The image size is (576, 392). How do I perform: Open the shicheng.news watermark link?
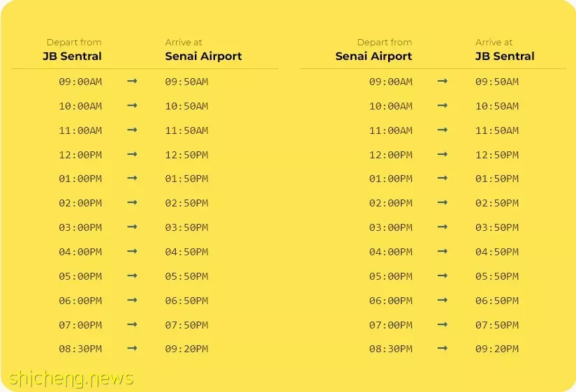click(71, 378)
